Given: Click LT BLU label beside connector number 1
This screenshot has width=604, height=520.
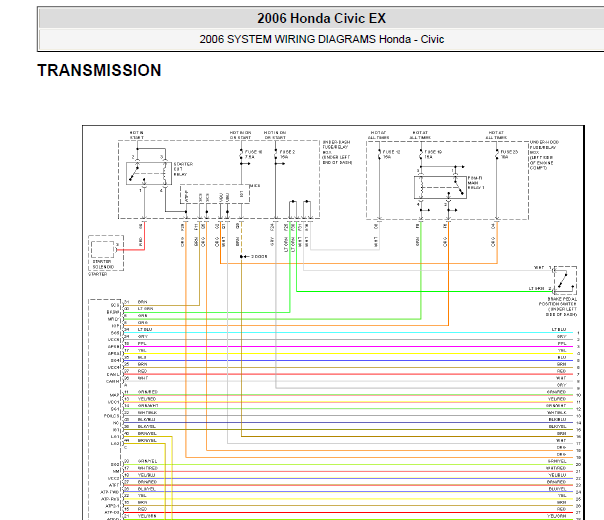Looking at the screenshot, I should pos(559,330).
